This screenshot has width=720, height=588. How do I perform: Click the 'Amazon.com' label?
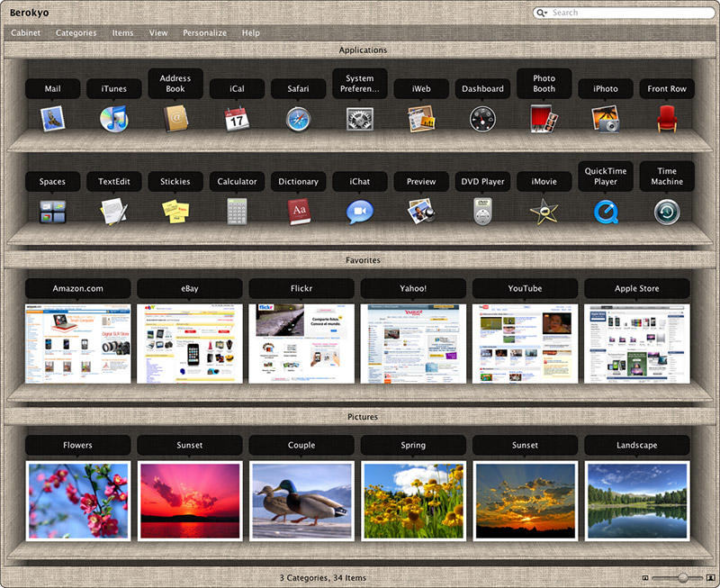coord(78,288)
